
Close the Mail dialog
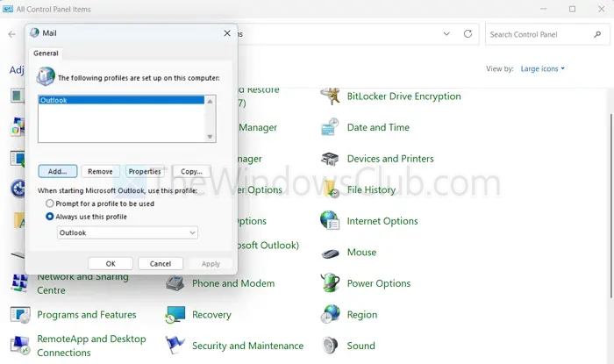(x=227, y=33)
